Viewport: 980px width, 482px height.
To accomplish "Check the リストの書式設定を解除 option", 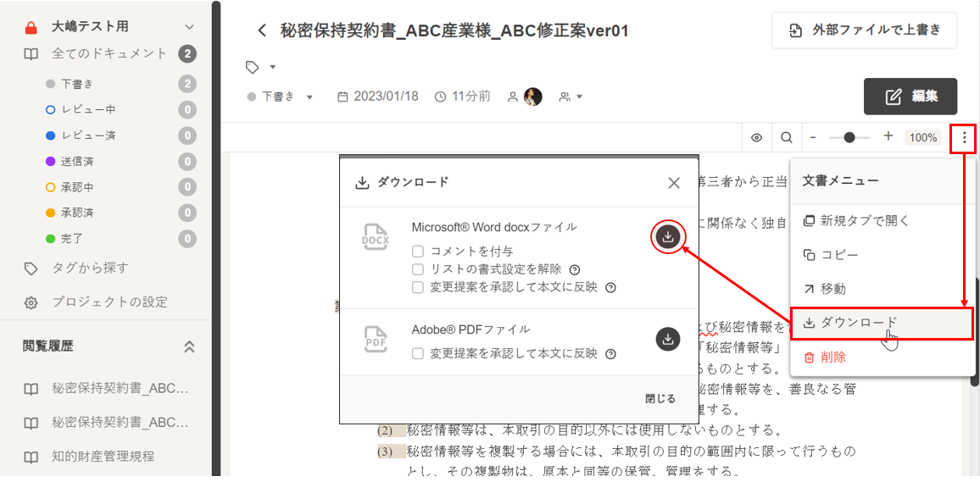I will click(418, 269).
